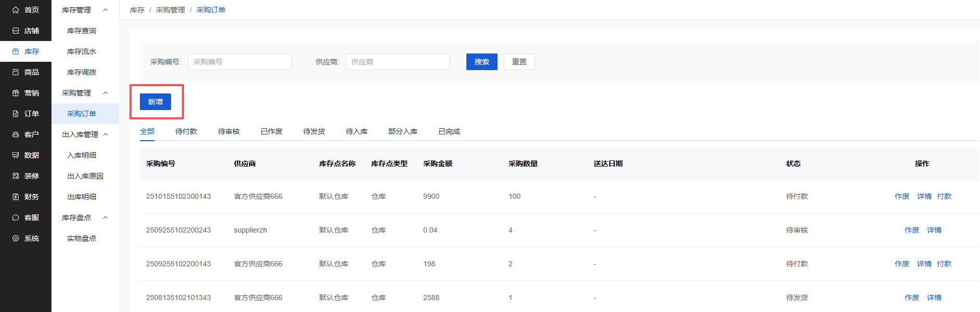Viewport: 980px width, 312px height.
Task: Click 作废 for order 2510155102300143
Action: click(x=902, y=196)
